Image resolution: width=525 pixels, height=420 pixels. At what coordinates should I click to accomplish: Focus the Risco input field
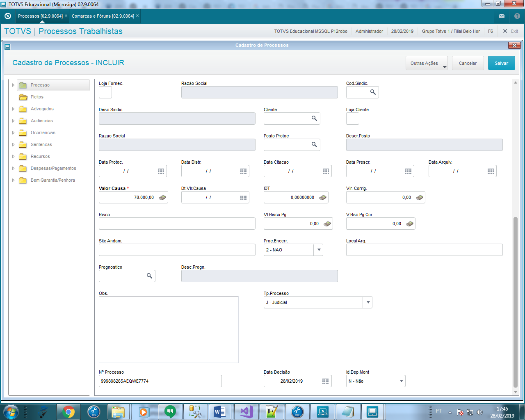coord(177,224)
